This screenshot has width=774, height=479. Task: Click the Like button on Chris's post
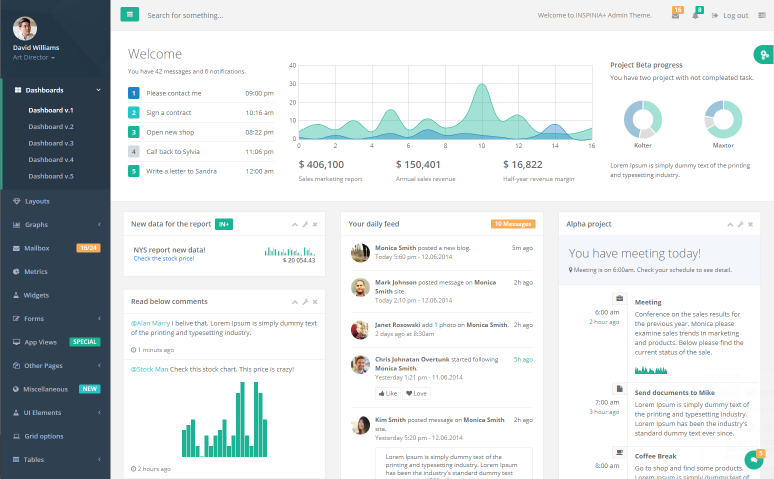click(387, 394)
